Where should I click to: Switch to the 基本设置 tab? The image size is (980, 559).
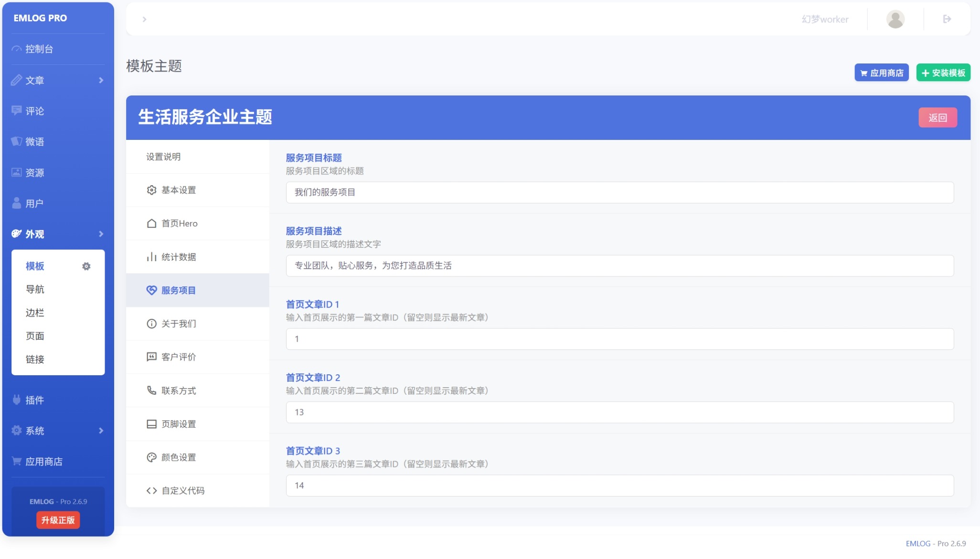[178, 190]
